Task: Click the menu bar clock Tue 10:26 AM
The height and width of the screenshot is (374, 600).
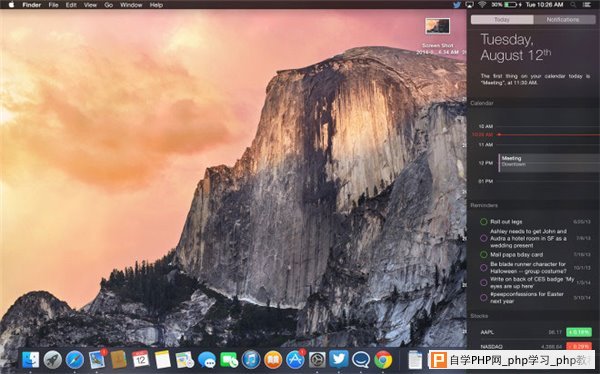Action: click(x=544, y=5)
